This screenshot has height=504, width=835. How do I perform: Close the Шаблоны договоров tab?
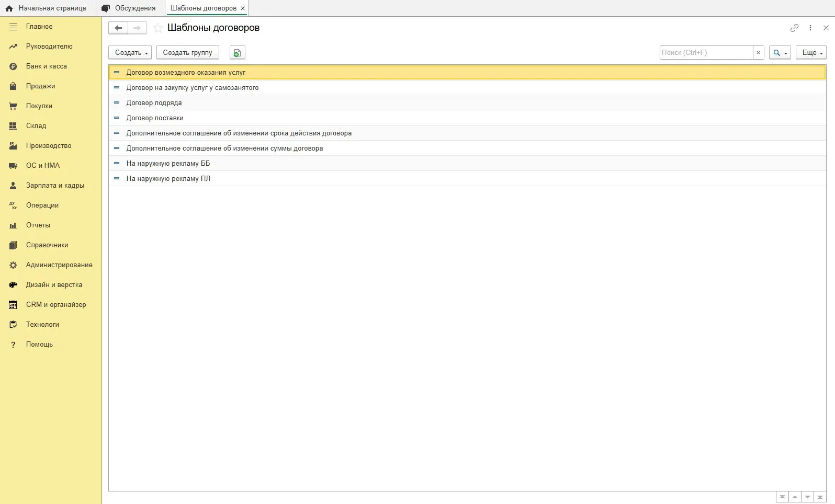pyautogui.click(x=243, y=8)
